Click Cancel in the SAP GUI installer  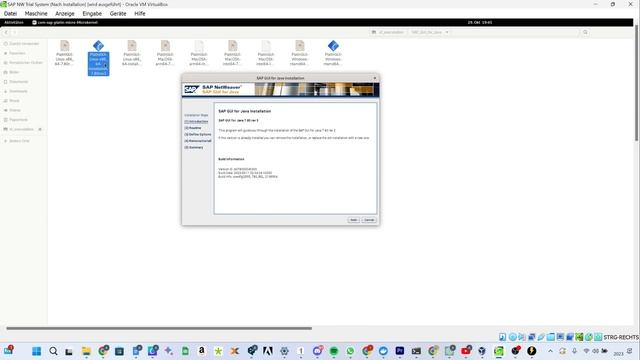[369, 220]
